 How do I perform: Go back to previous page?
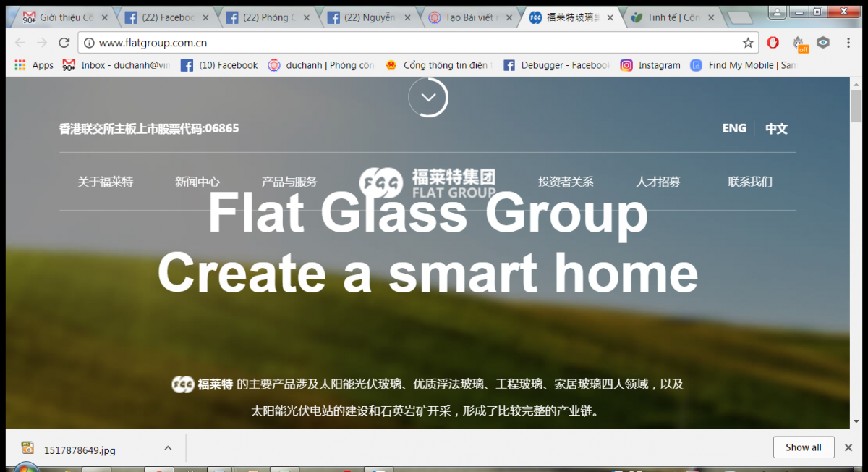click(x=20, y=43)
